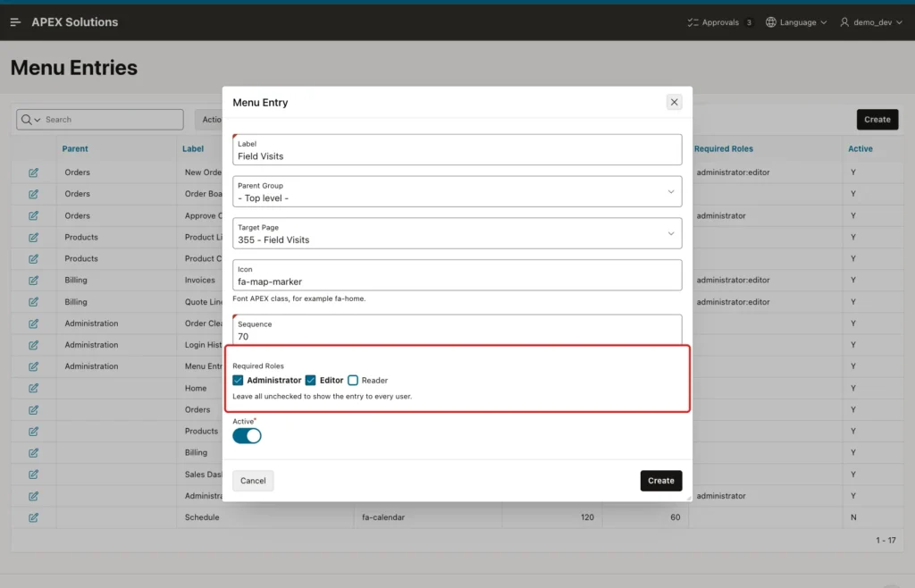Sort by the Required Roles column header
This screenshot has height=588, width=915.
[724, 148]
